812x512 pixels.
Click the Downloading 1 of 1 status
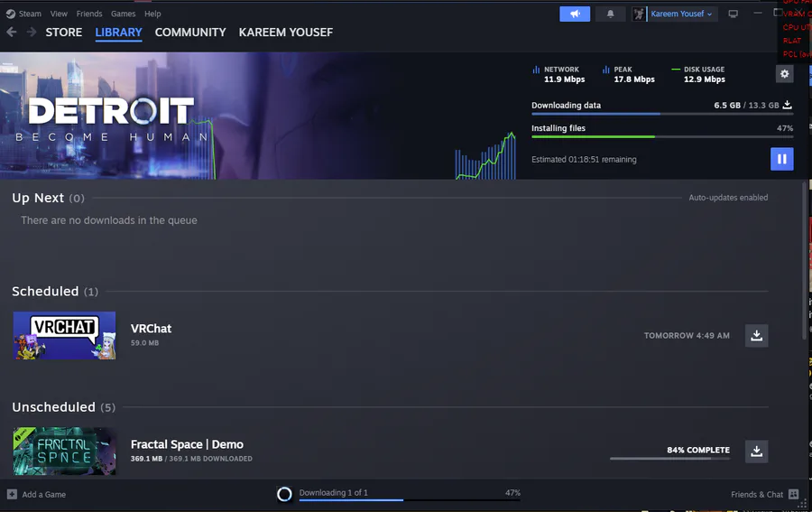pos(334,492)
